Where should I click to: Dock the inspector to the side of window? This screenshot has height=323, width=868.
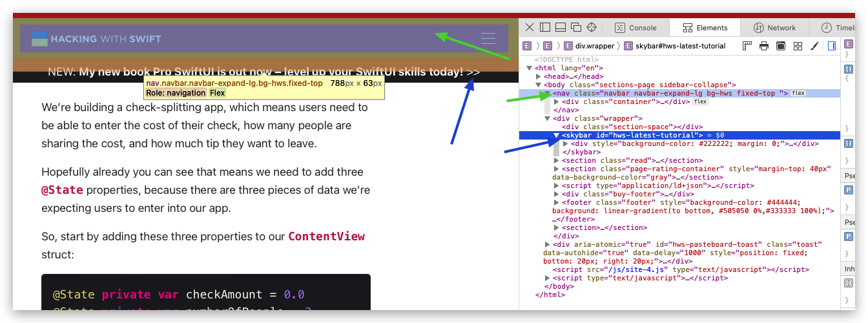544,27
